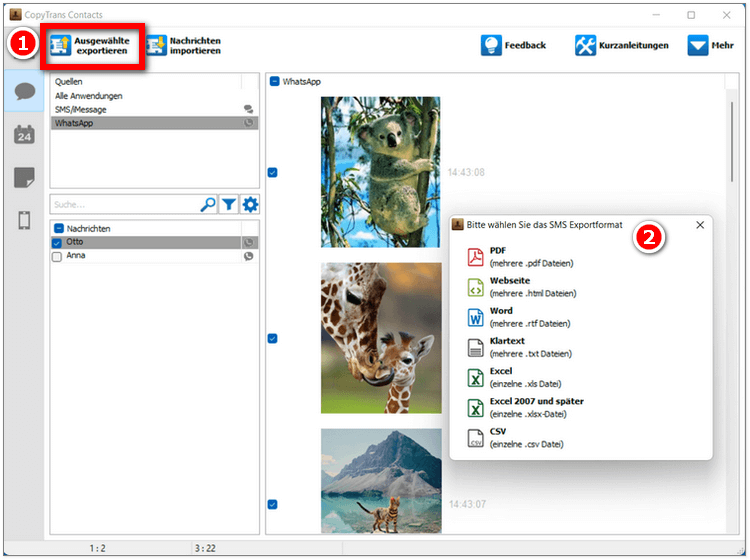Choose the PDF export format
The height and width of the screenshot is (560, 750).
(520, 257)
